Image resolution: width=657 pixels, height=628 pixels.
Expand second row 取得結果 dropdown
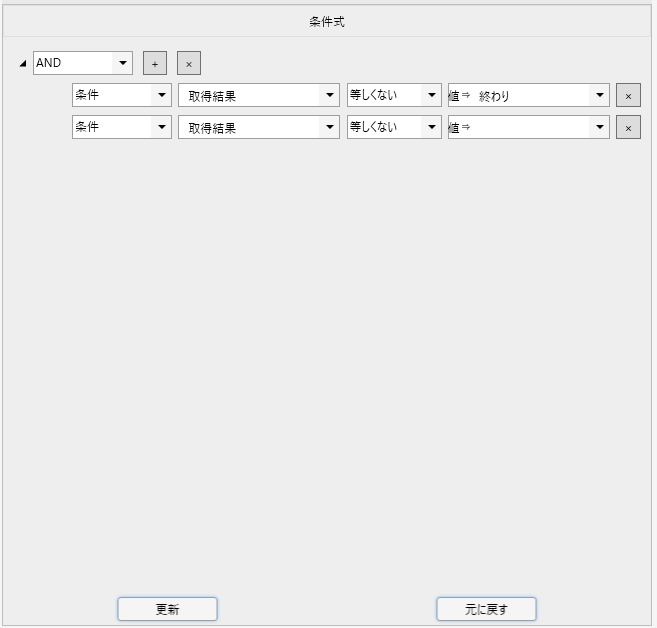click(x=330, y=128)
